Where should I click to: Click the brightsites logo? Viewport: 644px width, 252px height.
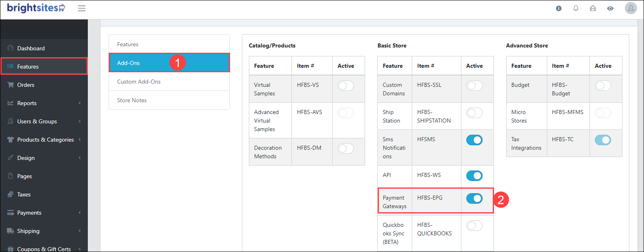[36, 8]
